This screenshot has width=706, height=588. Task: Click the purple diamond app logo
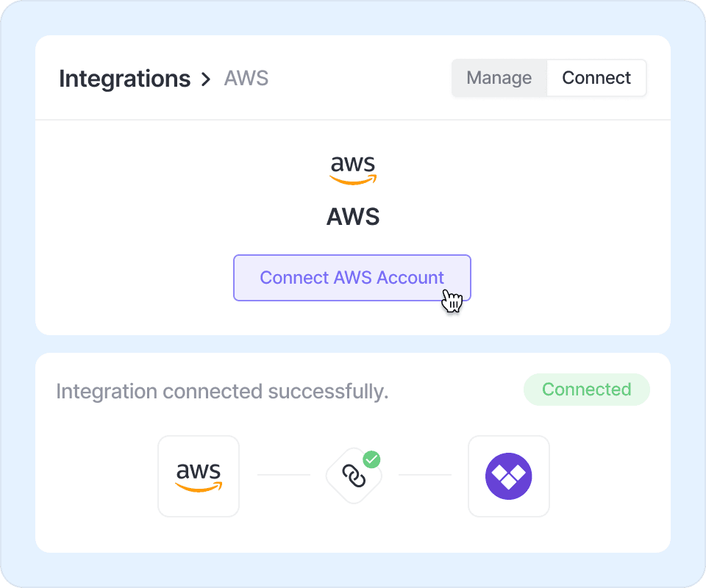click(509, 476)
